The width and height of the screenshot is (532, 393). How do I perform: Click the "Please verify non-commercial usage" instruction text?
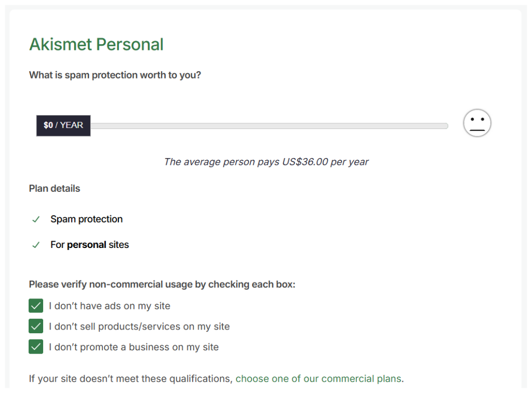(x=162, y=284)
